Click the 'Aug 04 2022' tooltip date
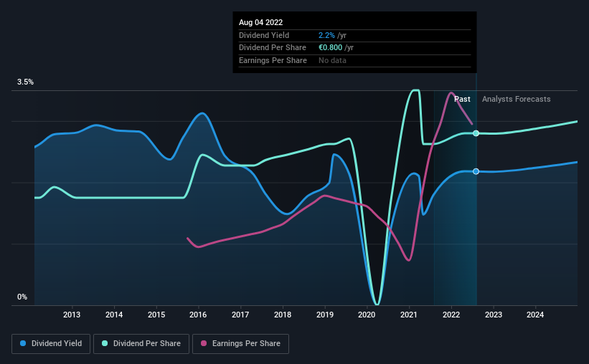The image size is (589, 364). pos(260,22)
